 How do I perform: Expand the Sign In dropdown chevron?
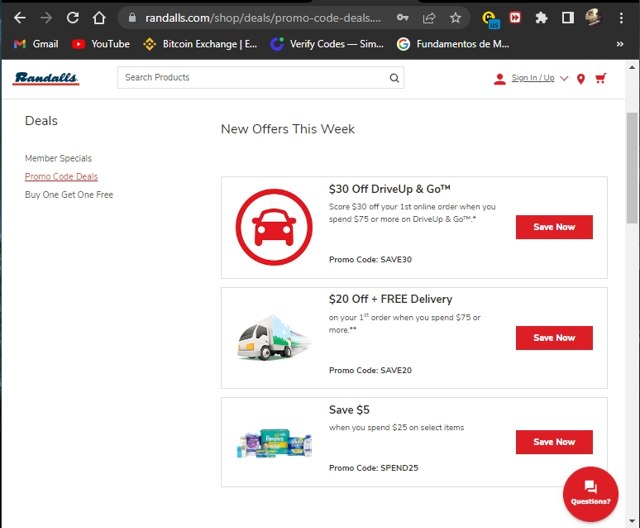[x=564, y=78]
